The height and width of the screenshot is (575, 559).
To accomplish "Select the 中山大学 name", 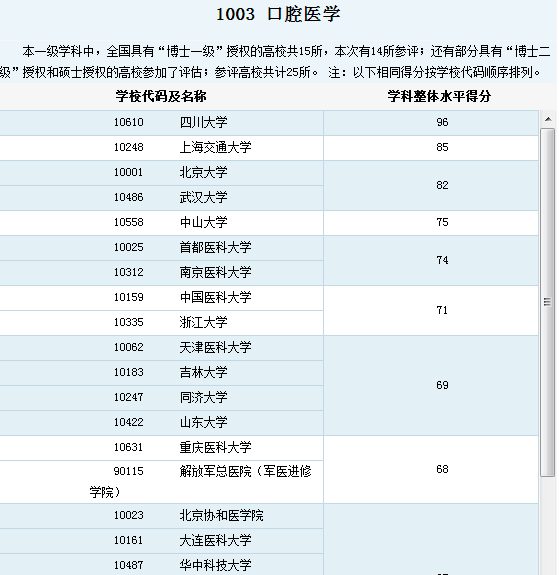I will coord(204,222).
